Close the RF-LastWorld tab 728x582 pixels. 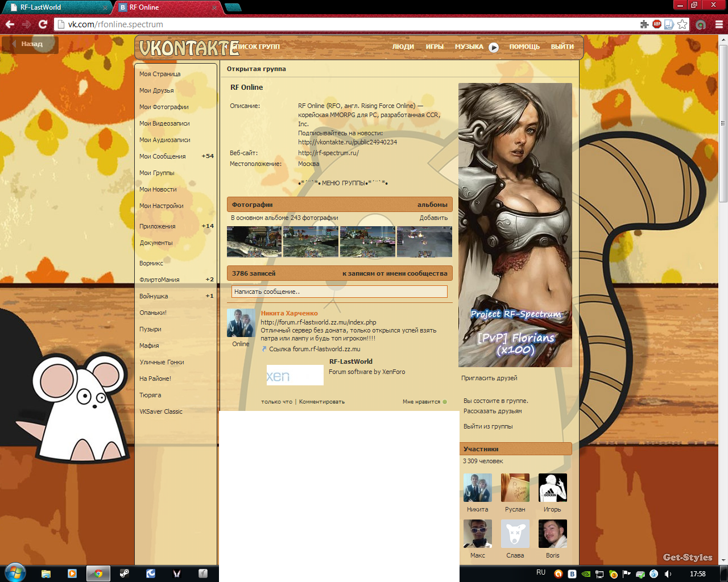click(x=105, y=8)
